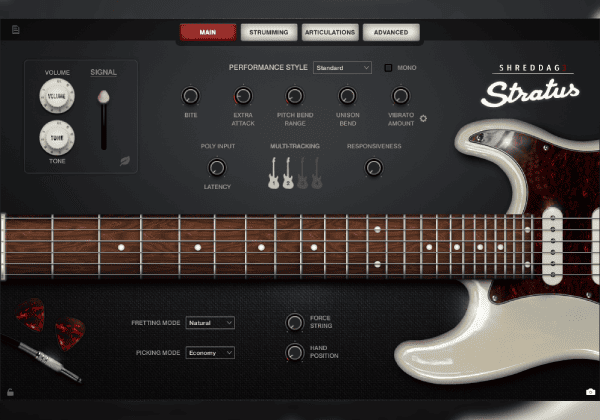600x420 pixels.
Task: Click the Signal level slider handle
Action: point(103,97)
